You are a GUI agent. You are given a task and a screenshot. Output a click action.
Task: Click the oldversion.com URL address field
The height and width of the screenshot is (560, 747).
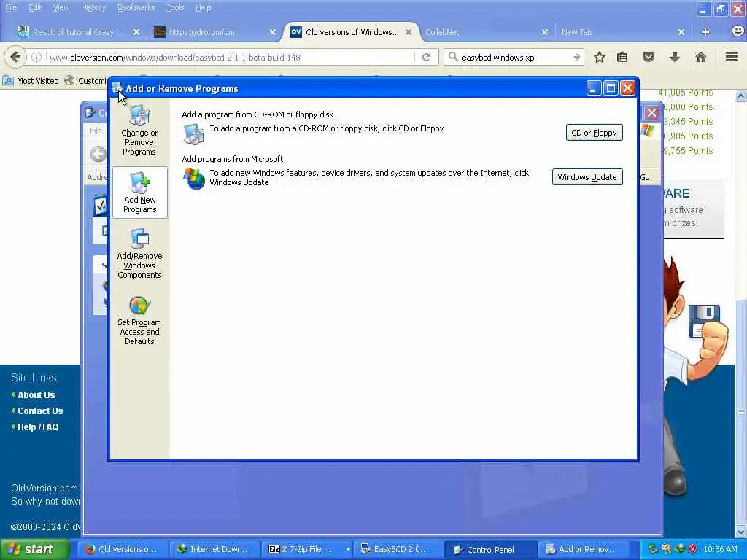pos(228,58)
